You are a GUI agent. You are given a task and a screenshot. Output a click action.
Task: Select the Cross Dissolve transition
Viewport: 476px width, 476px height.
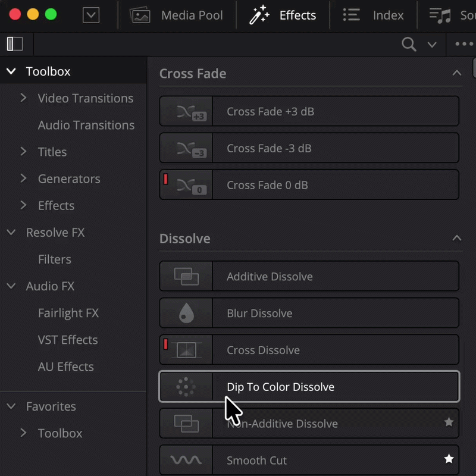[309, 350]
